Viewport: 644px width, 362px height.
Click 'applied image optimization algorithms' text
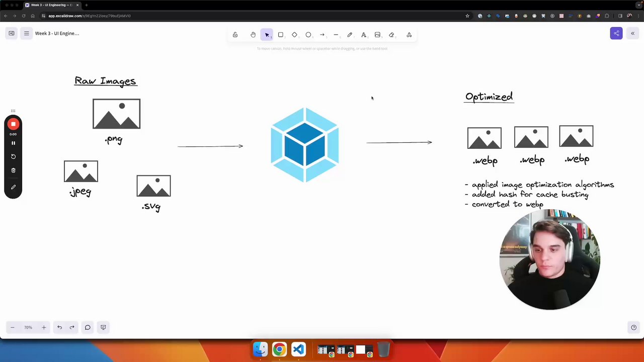pyautogui.click(x=543, y=185)
